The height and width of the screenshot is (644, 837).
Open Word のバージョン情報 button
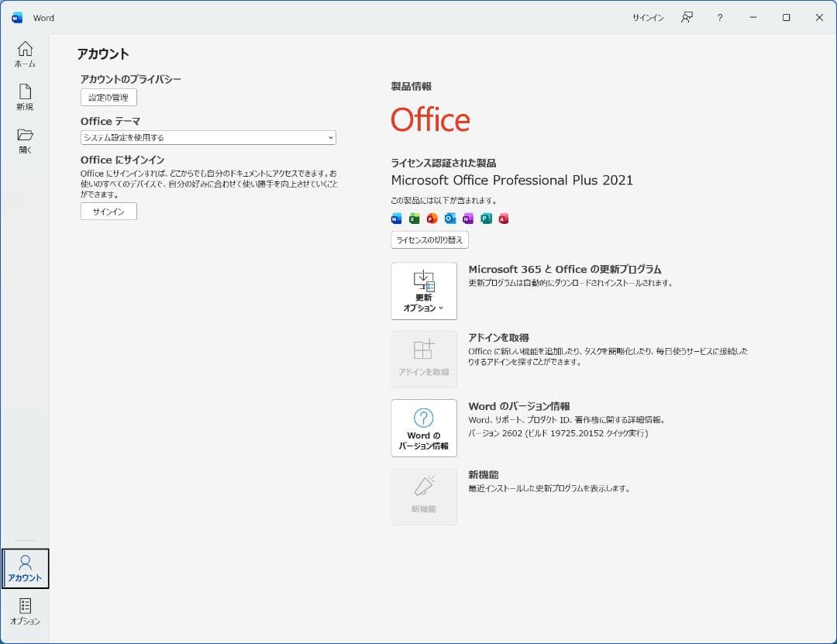pos(424,429)
